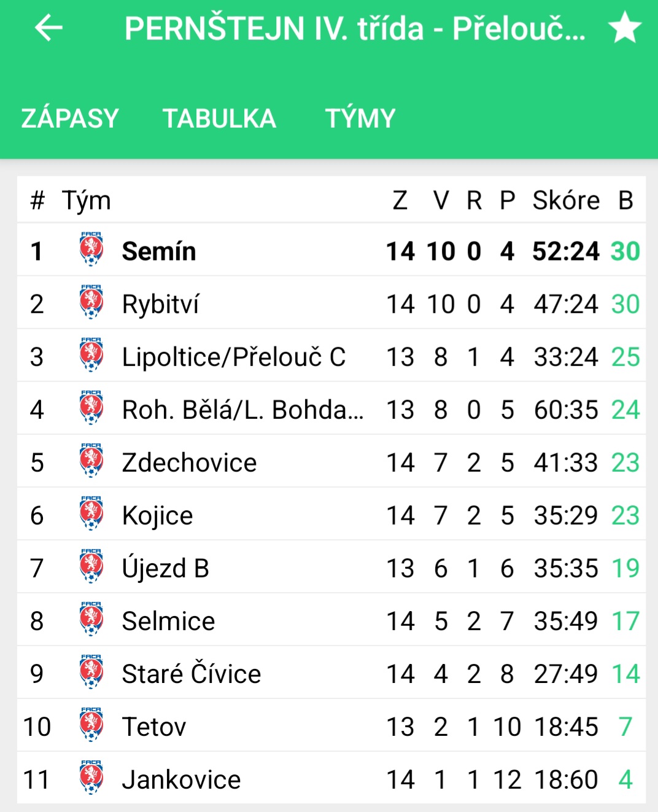Click the Tým column header
This screenshot has width=658, height=812.
(x=86, y=201)
